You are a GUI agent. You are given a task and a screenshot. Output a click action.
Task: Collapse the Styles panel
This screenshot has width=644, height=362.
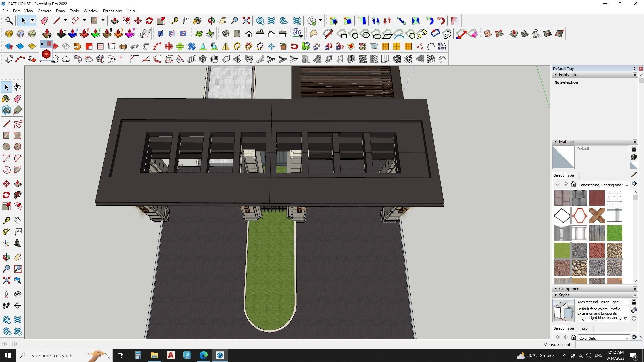point(556,295)
